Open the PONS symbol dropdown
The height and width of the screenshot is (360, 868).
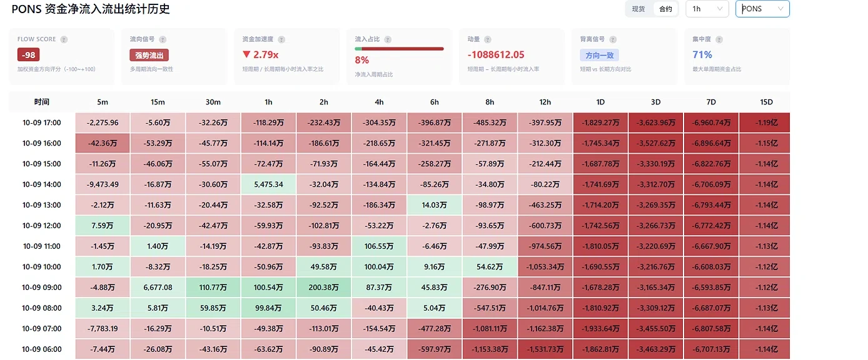point(762,9)
